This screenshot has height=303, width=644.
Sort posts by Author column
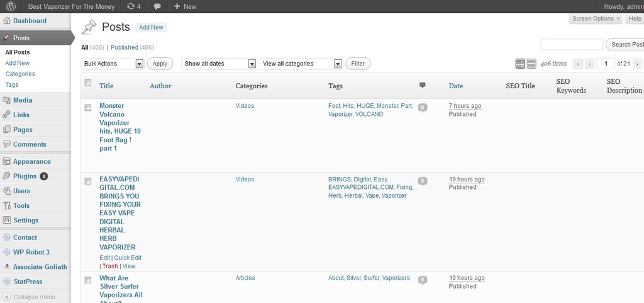click(x=160, y=86)
